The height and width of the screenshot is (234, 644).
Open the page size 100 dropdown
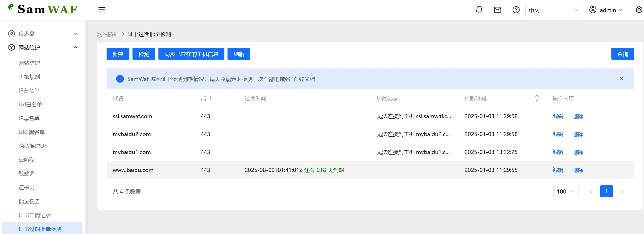(566, 191)
